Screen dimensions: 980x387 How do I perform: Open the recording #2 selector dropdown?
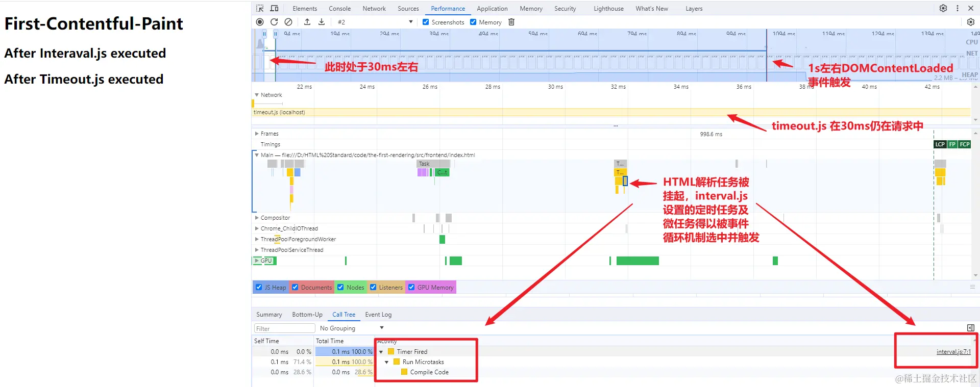(x=375, y=22)
